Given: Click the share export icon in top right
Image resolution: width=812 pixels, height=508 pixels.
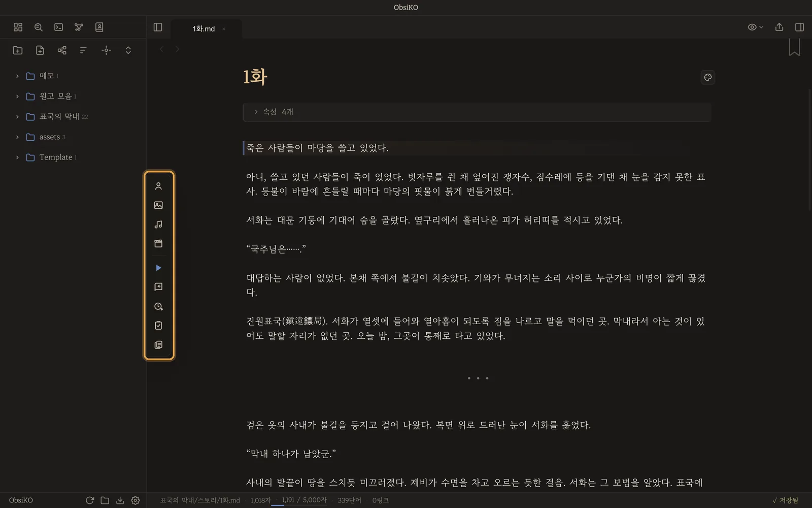Looking at the screenshot, I should pos(779,27).
